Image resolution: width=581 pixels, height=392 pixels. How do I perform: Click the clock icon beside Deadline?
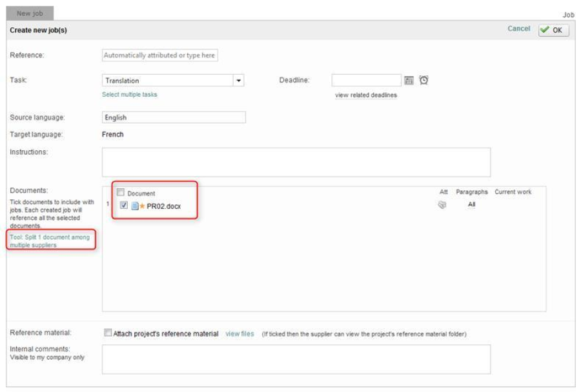(x=423, y=81)
